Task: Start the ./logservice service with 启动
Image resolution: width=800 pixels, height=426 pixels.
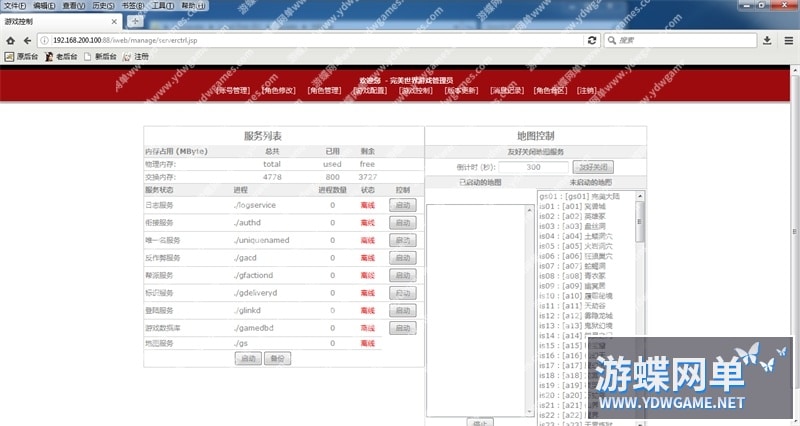Action: pyautogui.click(x=402, y=205)
